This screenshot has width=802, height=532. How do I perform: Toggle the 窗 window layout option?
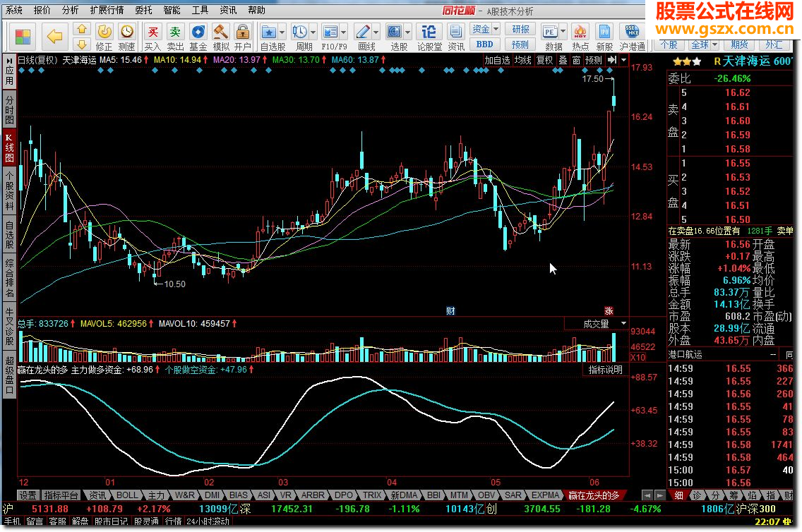tap(576, 60)
